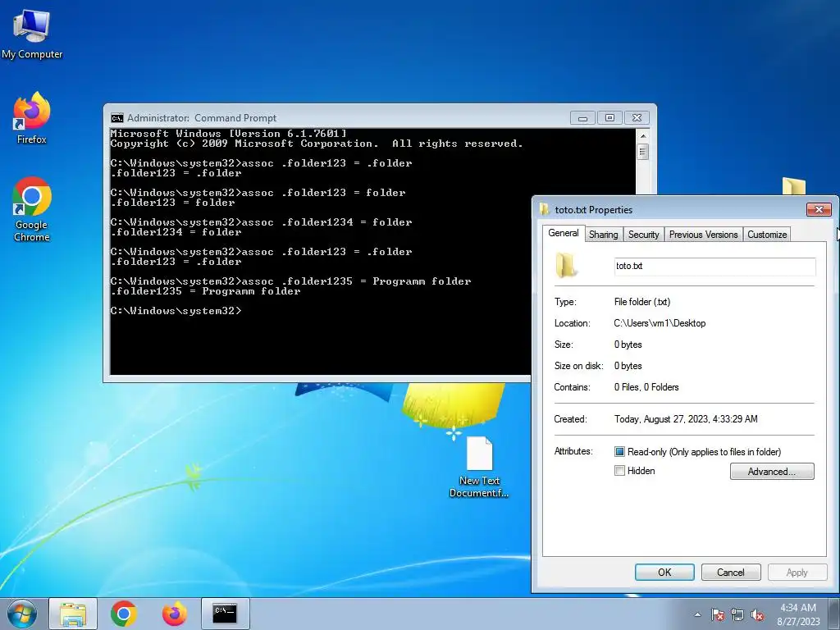
Task: Click the Created date value
Action: click(x=686, y=419)
